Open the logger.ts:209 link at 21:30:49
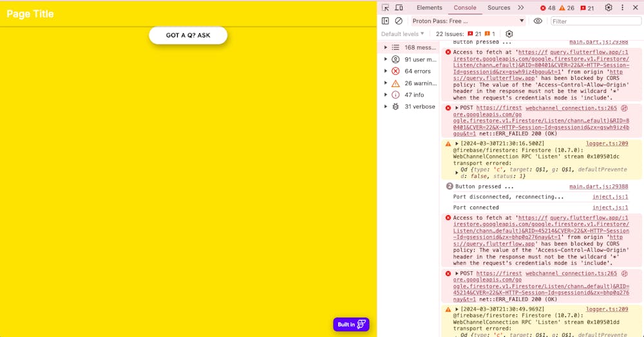Viewport: 644px width, 337px height. click(x=607, y=309)
